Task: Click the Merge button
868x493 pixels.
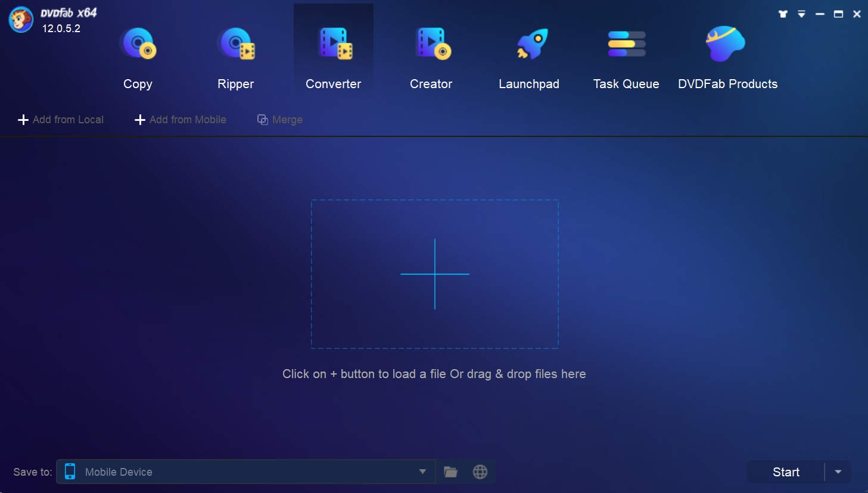Action: pyautogui.click(x=280, y=120)
